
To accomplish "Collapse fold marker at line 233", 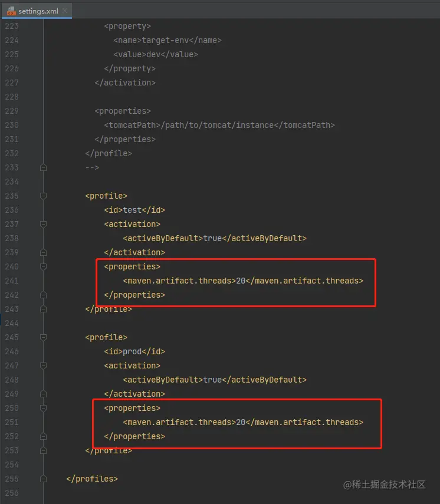I will (44, 167).
